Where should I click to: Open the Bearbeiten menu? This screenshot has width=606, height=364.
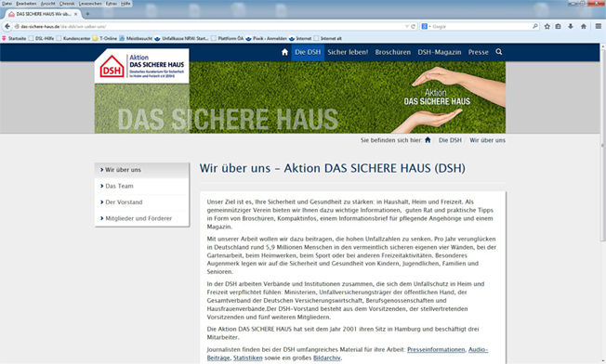coord(26,4)
